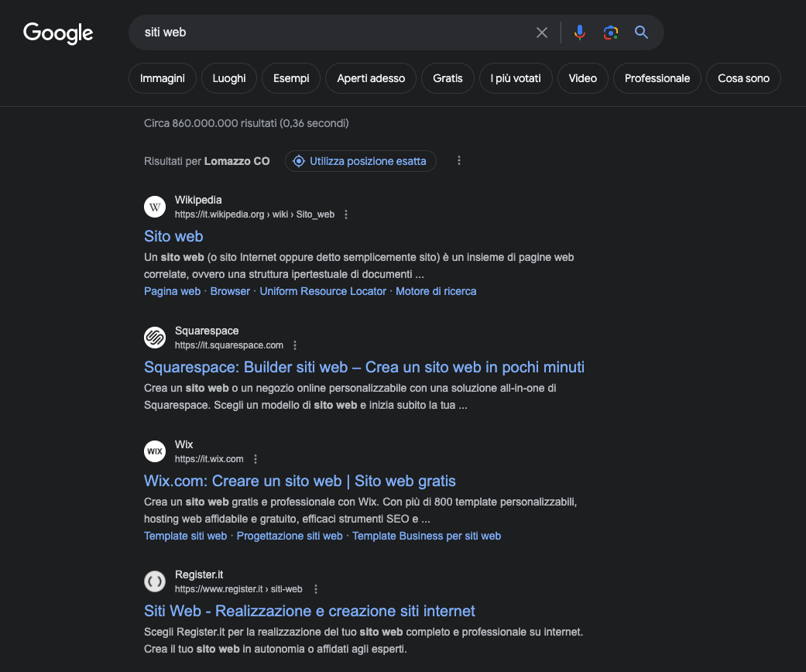Click the it.wikipedia.org URL breadcrumb
This screenshot has height=672, width=806.
click(x=255, y=214)
